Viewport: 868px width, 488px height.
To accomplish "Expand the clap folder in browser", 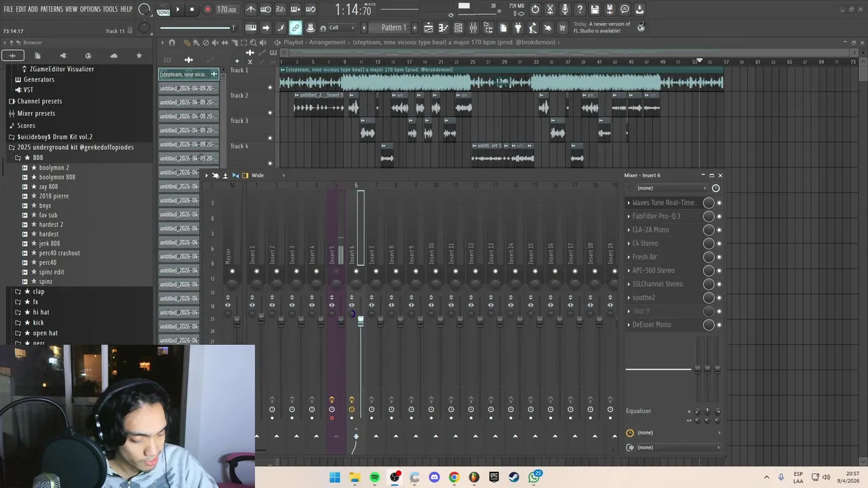I will [x=18, y=291].
